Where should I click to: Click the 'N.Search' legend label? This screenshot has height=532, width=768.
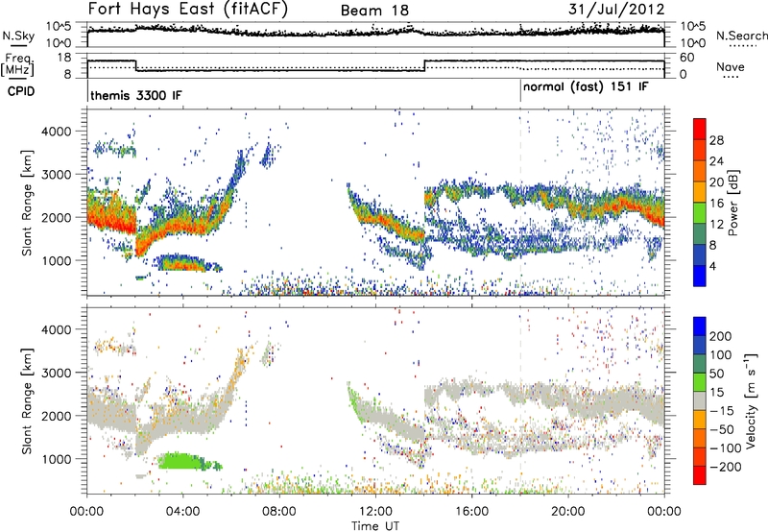click(x=741, y=36)
